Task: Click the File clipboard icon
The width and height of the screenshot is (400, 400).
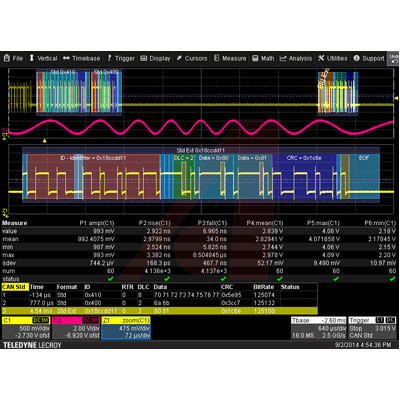Action: [x=6, y=58]
